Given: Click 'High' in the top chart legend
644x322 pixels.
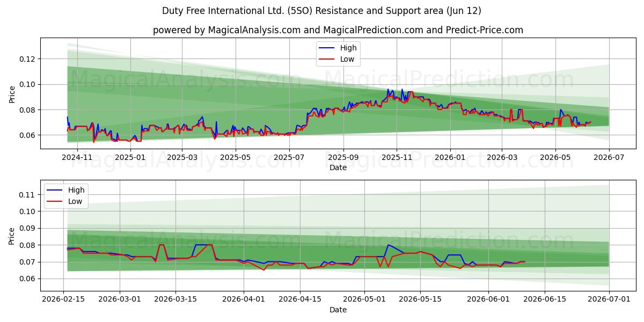Looking at the screenshot, I should click(x=348, y=48).
